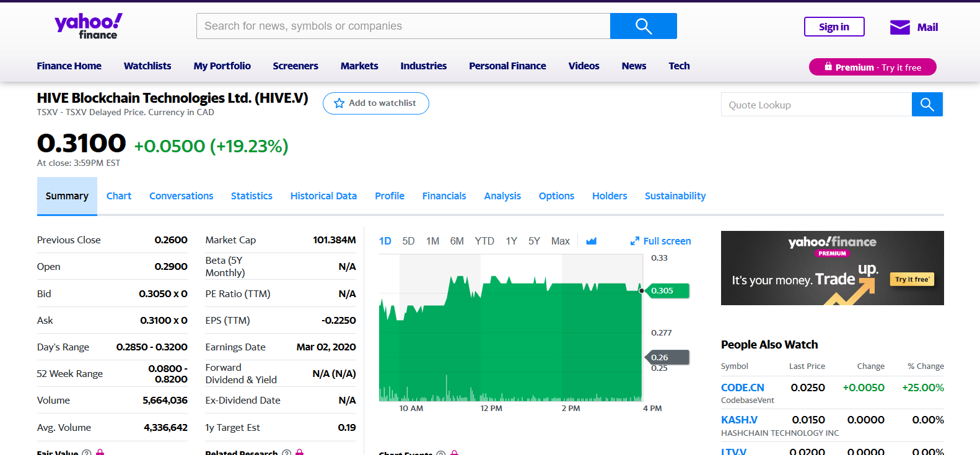Open the CODE.CN symbol link
Image resolution: width=980 pixels, height=455 pixels.
click(x=742, y=388)
